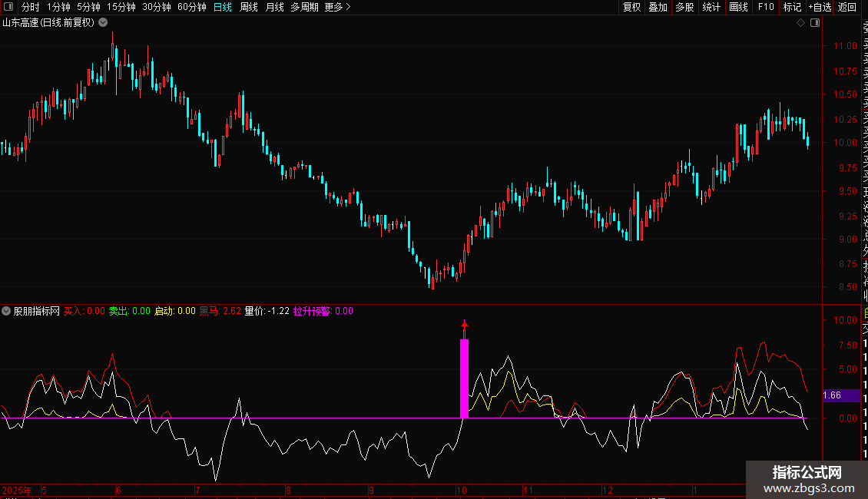This screenshot has width=868, height=499.
Task: Open F10 company information
Action: pos(765,8)
